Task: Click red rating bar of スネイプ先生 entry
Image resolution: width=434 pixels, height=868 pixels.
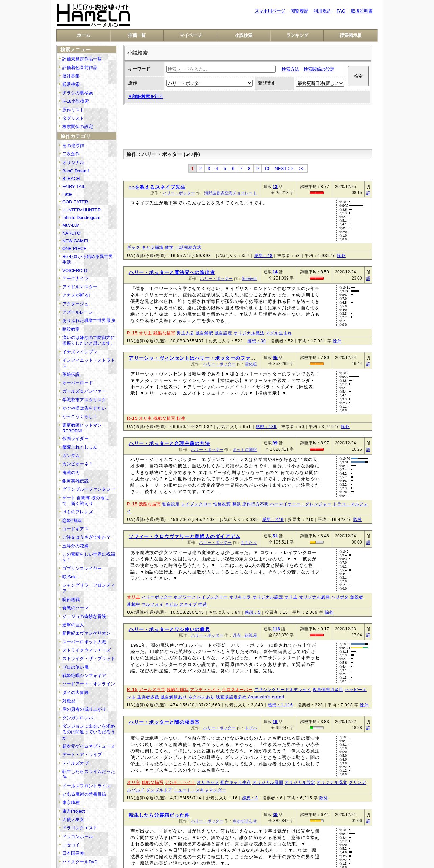Action: (317, 193)
